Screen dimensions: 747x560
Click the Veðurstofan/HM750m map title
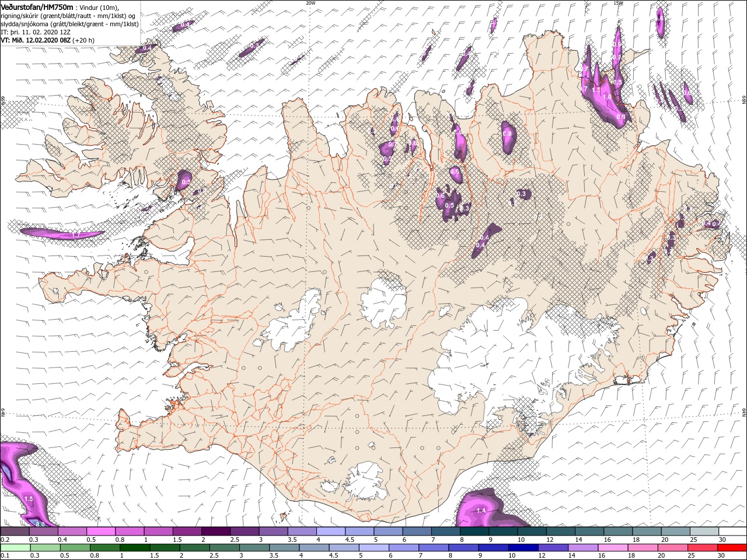click(x=37, y=7)
